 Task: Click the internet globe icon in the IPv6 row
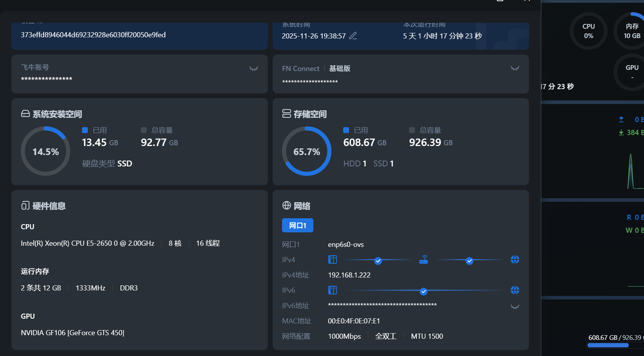[515, 290]
